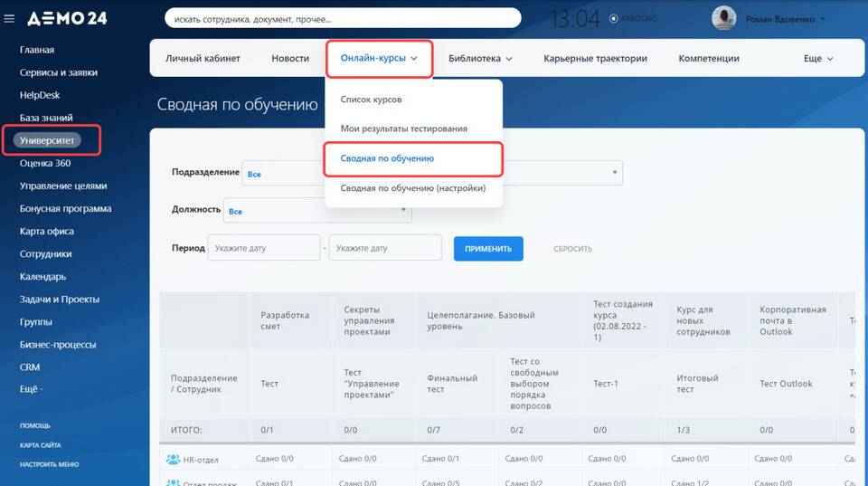
Task: Expand the Библиотека dropdown tab
Action: click(480, 59)
